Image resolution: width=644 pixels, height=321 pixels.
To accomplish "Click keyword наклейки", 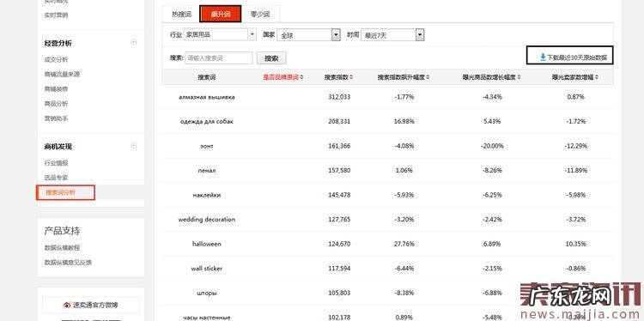I will tap(207, 195).
